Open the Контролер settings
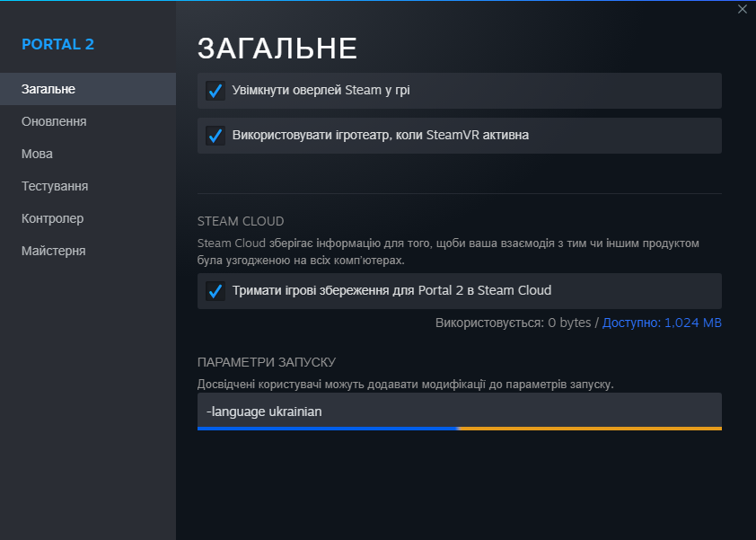The height and width of the screenshot is (540, 756). [x=88, y=218]
